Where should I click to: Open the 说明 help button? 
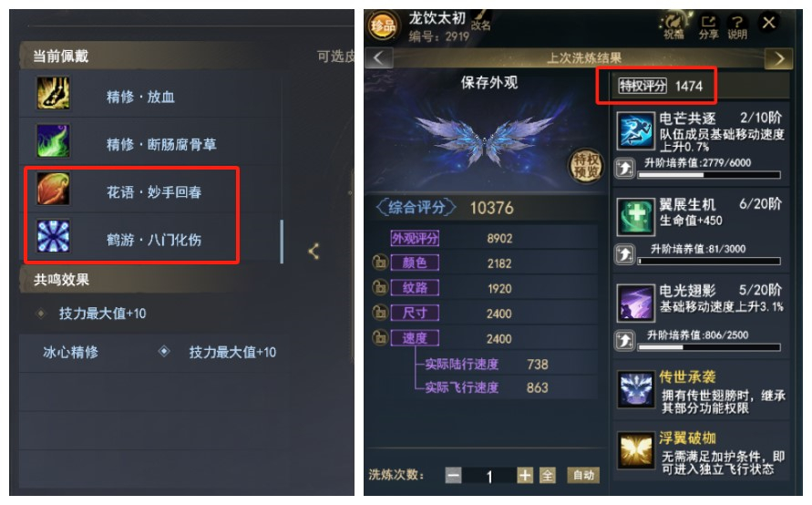(x=737, y=27)
